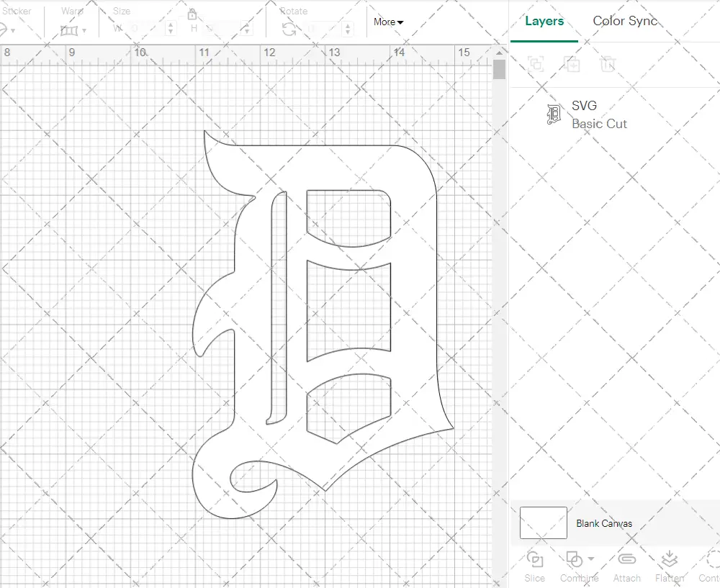
Task: Click the Rotate icon
Action: click(289, 30)
